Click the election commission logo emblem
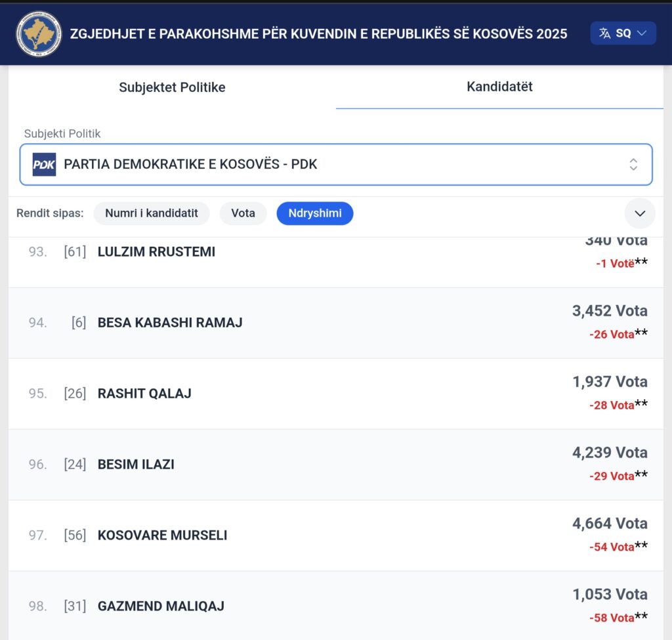 (x=39, y=33)
